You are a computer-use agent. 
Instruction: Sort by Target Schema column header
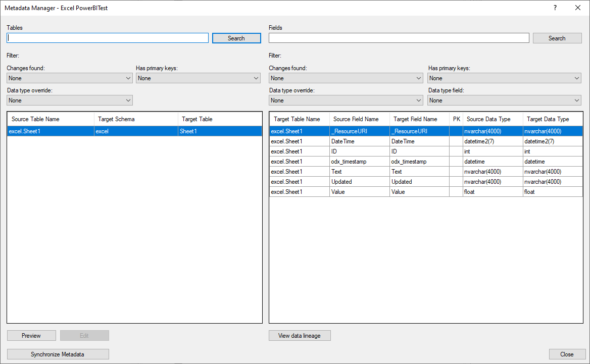pos(136,119)
